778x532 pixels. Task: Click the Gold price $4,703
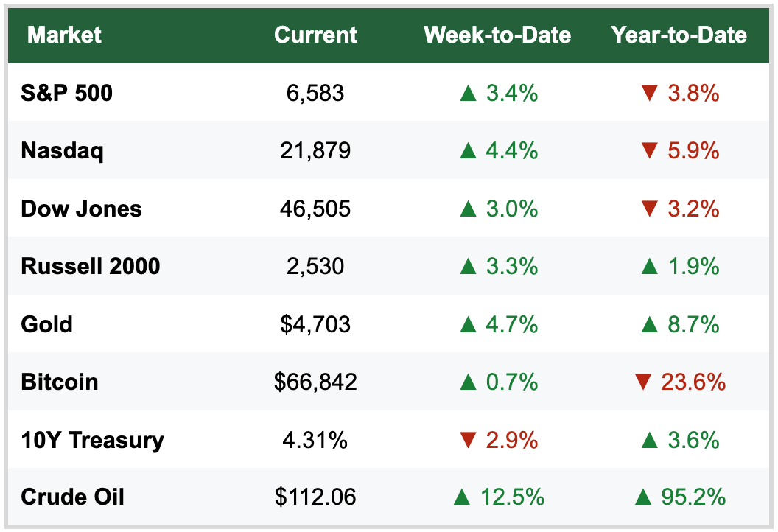(315, 324)
